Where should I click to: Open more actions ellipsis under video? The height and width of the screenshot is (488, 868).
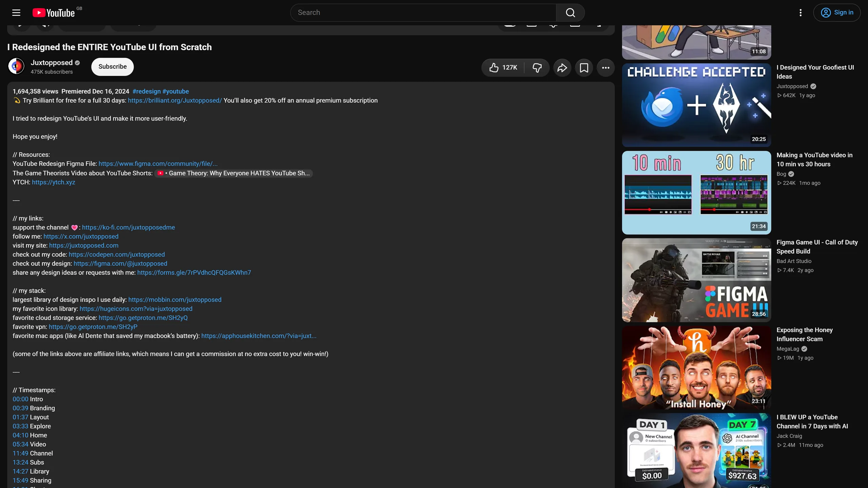(606, 67)
